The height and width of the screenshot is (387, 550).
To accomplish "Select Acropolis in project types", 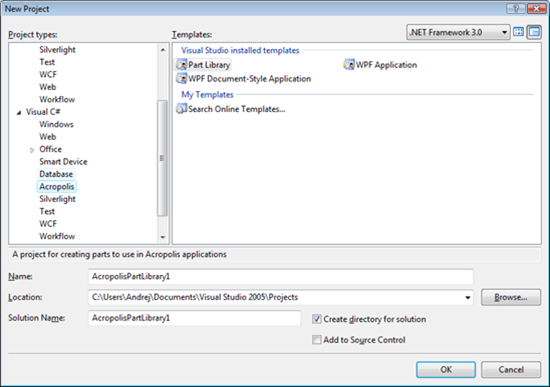I will click(x=56, y=187).
